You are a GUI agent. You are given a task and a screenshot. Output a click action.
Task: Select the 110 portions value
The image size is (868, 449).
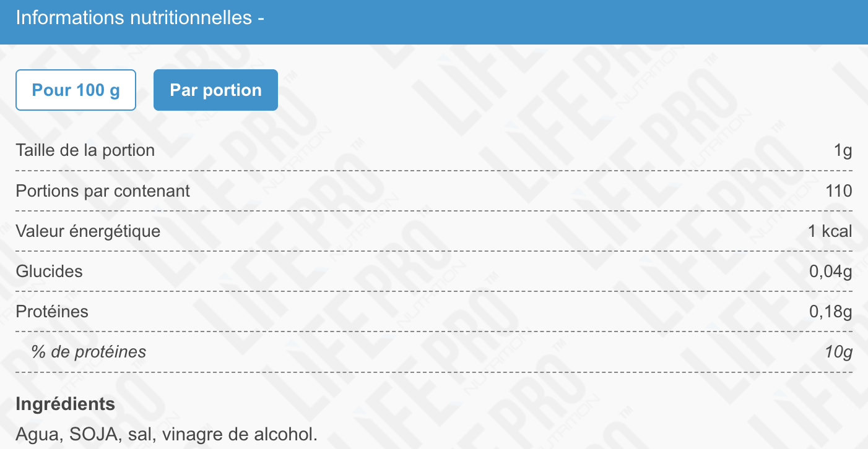tap(839, 191)
